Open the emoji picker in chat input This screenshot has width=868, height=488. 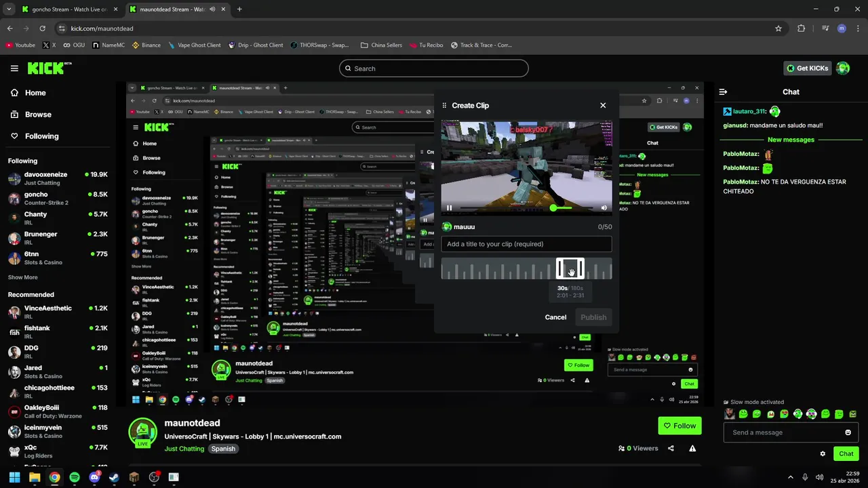(848, 432)
